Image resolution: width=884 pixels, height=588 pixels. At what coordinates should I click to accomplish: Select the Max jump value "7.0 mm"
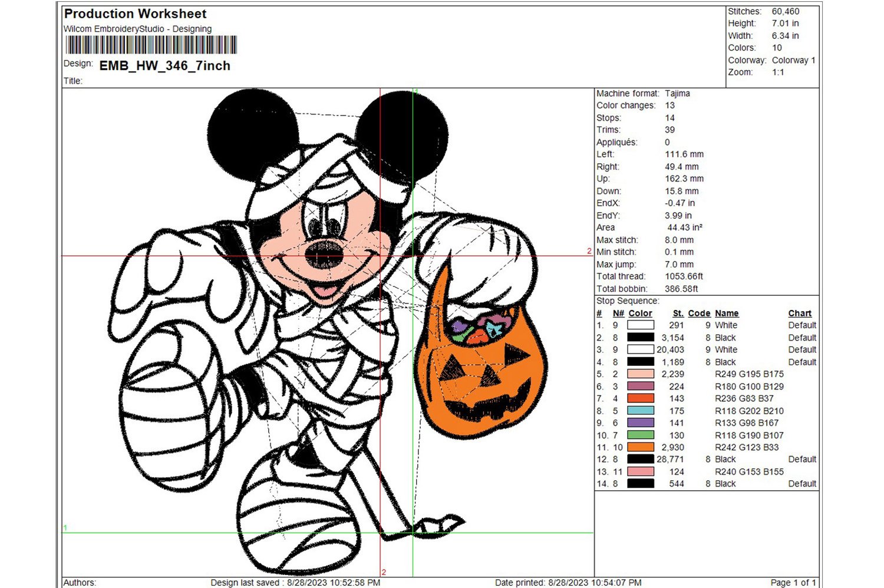(x=680, y=265)
